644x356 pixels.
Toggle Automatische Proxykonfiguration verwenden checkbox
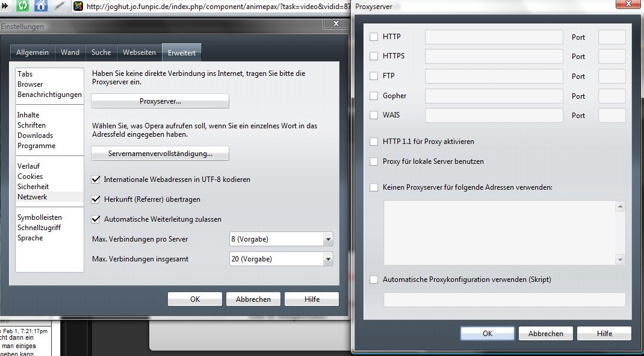pyautogui.click(x=374, y=279)
